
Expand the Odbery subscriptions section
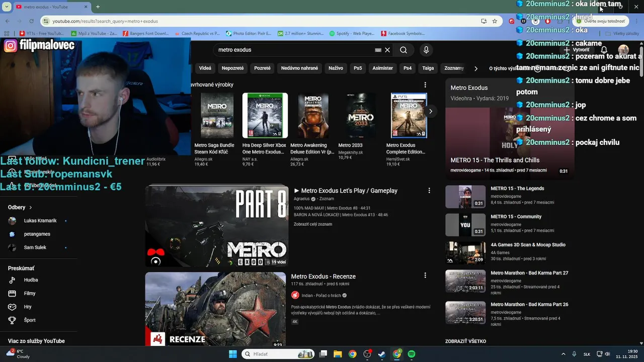(20, 207)
